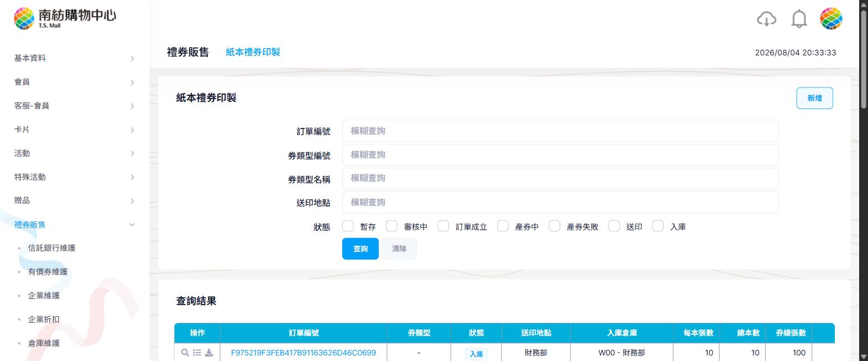Open 有價券維護 page
The height and width of the screenshot is (361, 868).
pyautogui.click(x=48, y=272)
